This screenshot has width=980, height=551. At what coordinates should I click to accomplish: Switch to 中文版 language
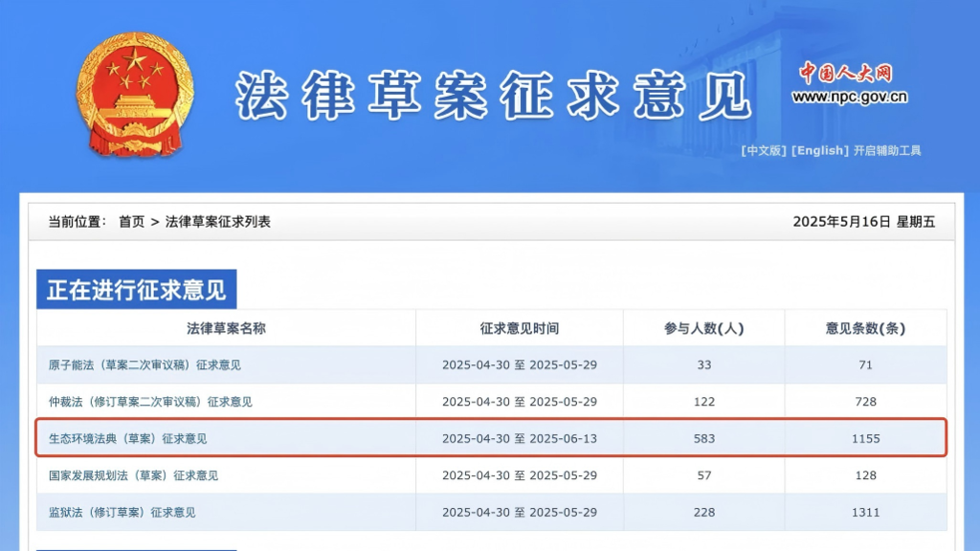click(764, 150)
